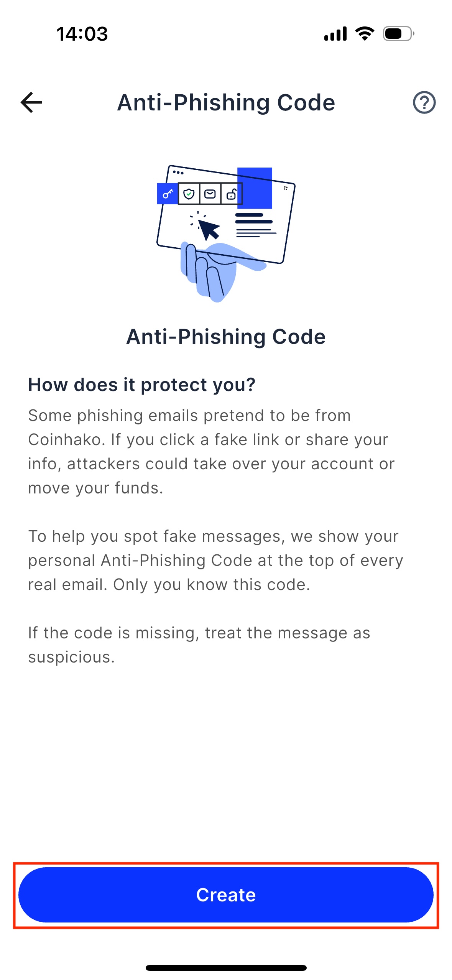Tap the battery indicator in the status bar

(x=398, y=34)
